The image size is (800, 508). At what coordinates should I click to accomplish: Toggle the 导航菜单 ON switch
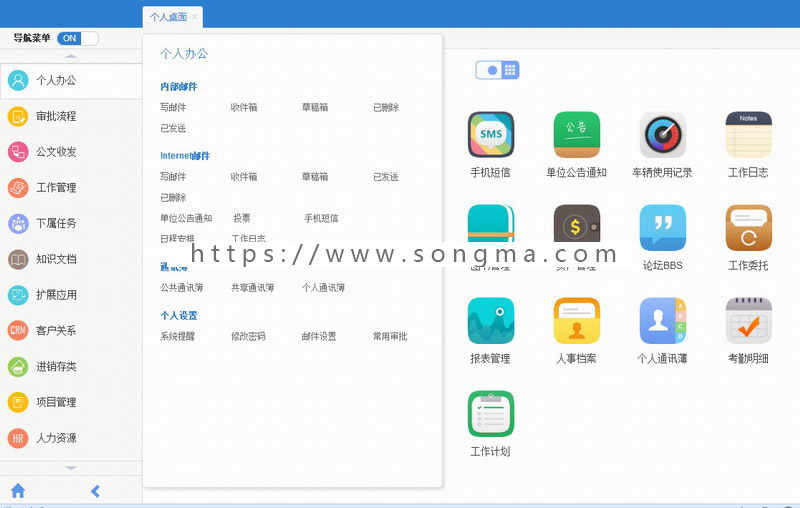pos(78,38)
